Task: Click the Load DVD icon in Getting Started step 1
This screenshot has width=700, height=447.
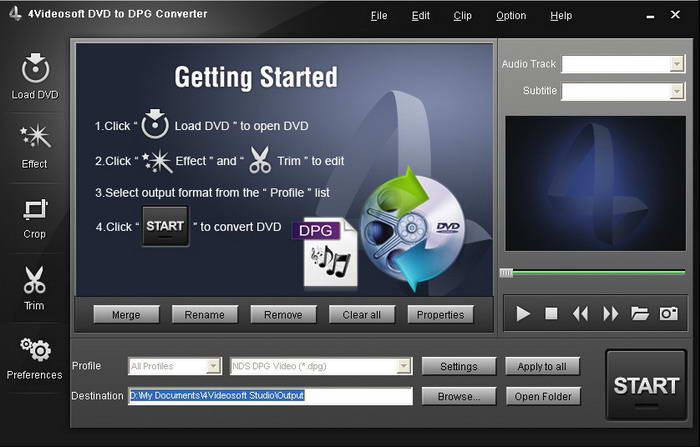Action: [x=155, y=124]
